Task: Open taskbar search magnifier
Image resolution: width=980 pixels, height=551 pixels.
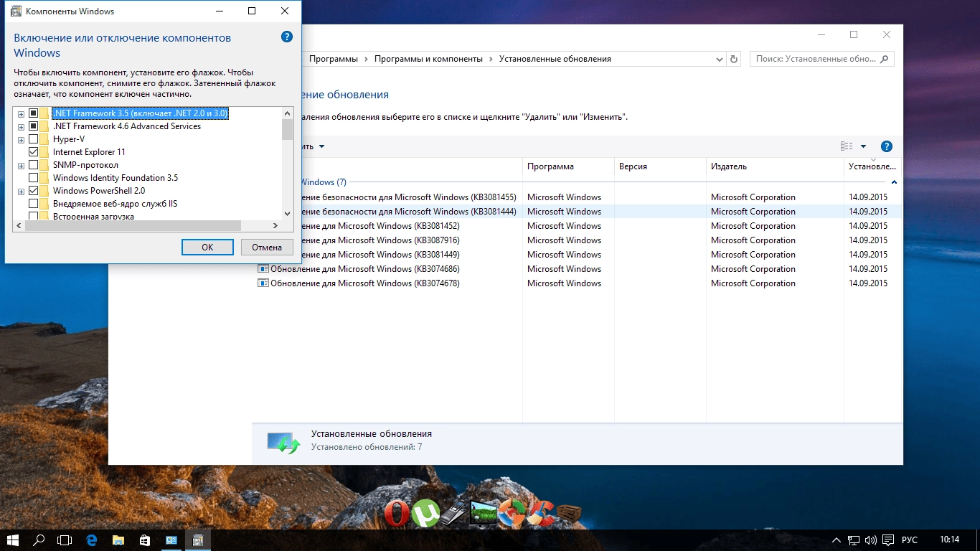Action: (x=39, y=540)
